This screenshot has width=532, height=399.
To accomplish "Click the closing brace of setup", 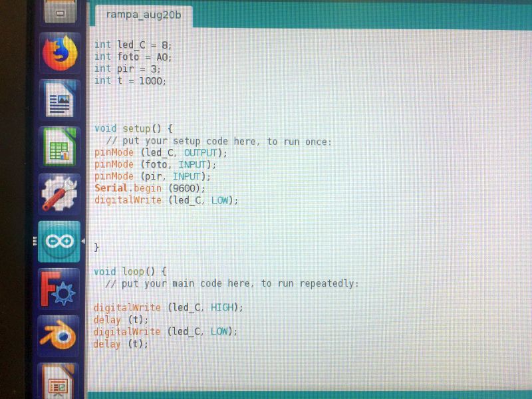I will click(x=96, y=247).
